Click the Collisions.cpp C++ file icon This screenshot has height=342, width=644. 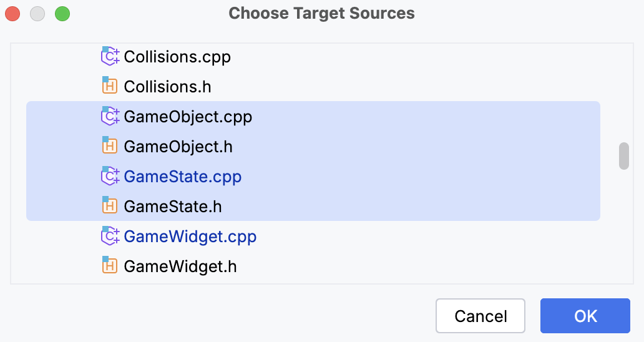[x=110, y=56]
